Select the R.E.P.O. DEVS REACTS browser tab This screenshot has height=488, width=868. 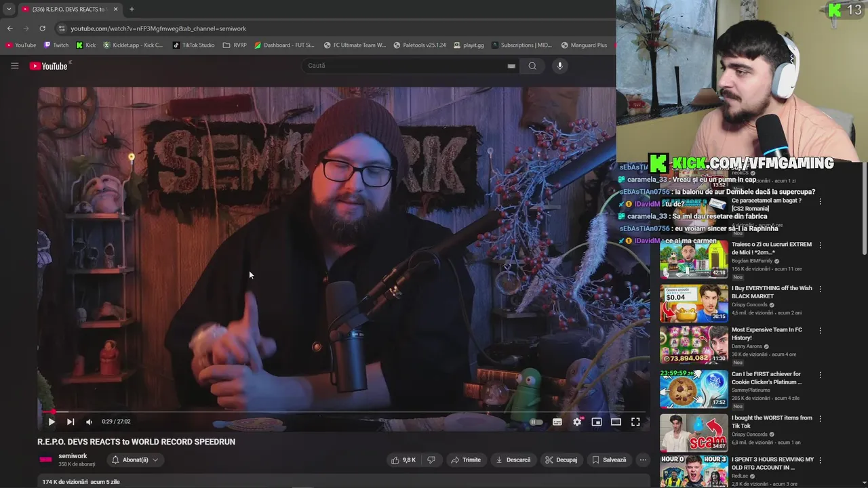click(x=70, y=9)
